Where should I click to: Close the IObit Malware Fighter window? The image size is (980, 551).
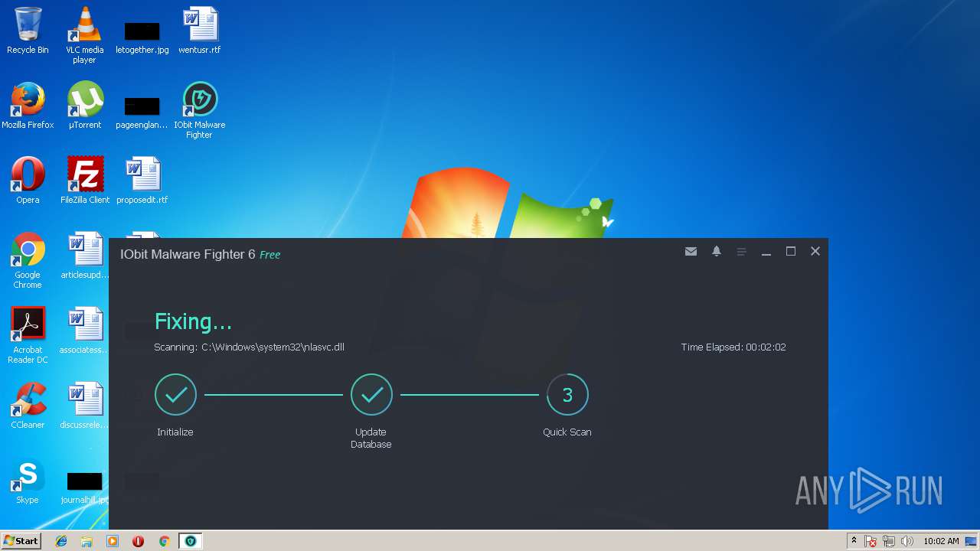click(x=815, y=252)
